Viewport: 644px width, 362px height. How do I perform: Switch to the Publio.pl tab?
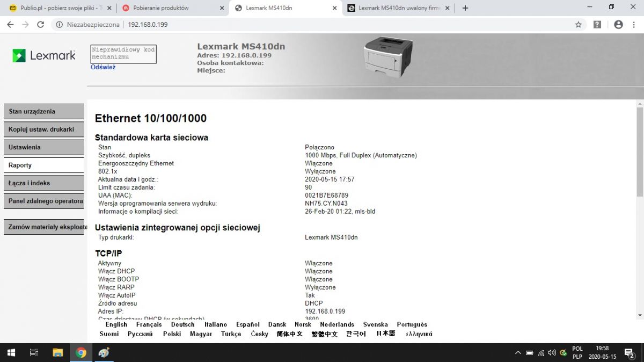[59, 8]
